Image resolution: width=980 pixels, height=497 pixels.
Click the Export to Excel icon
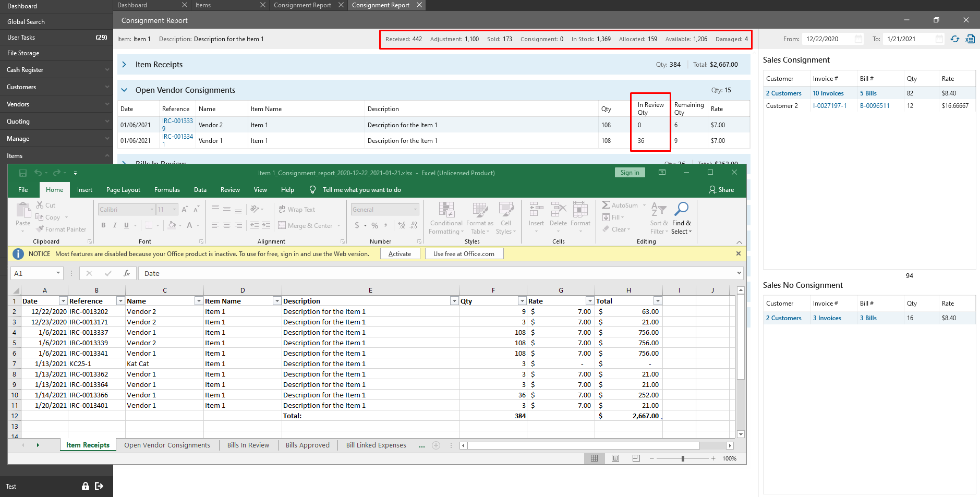coord(970,39)
